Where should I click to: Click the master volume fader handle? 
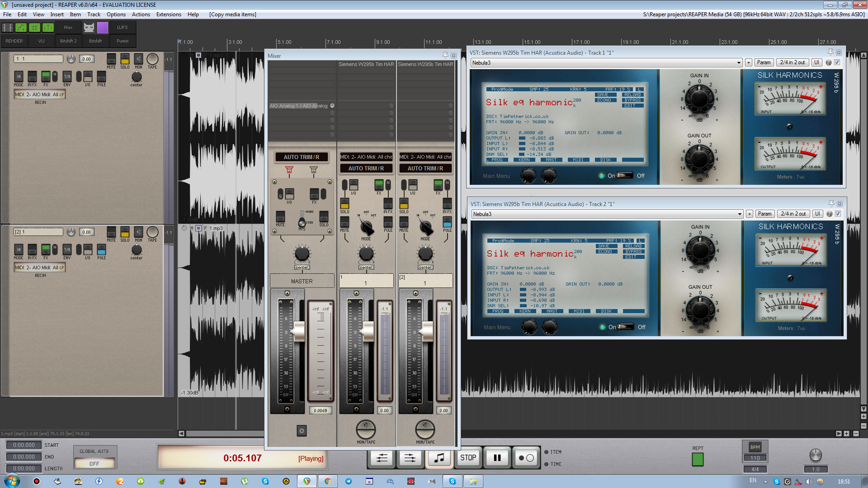[299, 331]
